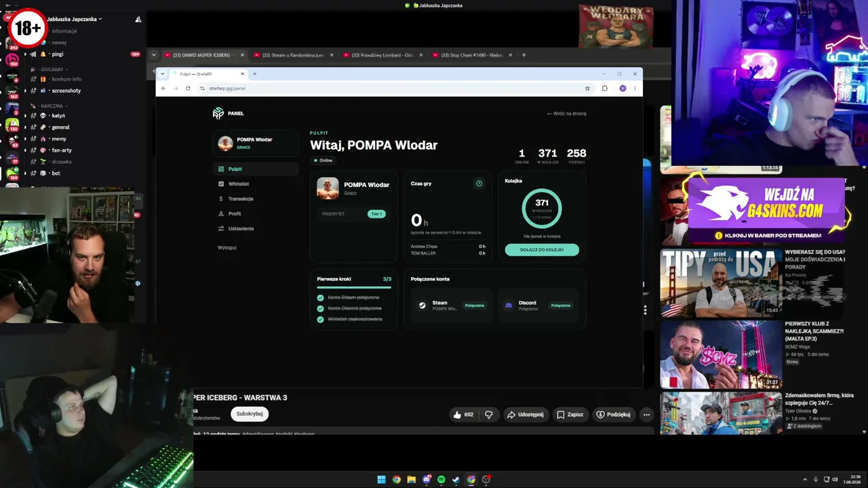Viewport: 868px width, 488px height.
Task: Open Ustawienia in the panel sidebar
Action: [256, 228]
